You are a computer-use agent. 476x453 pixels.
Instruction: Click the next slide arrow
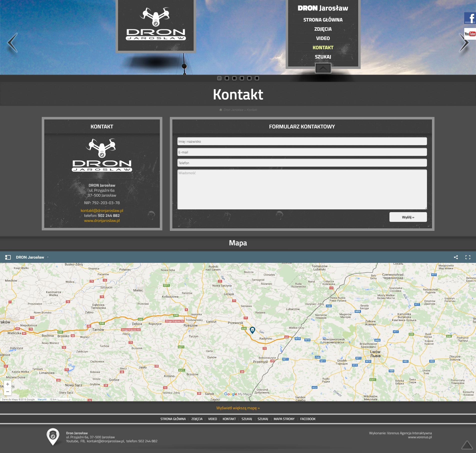(464, 43)
